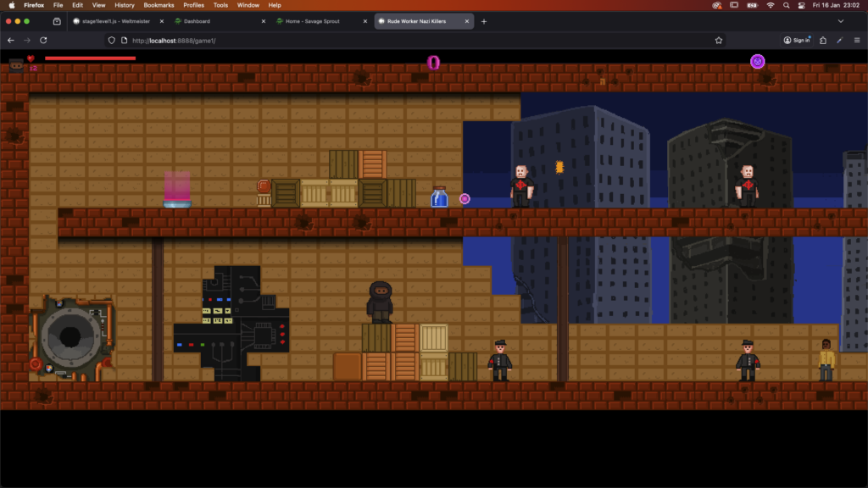Viewport: 868px width, 488px height.
Task: Bookmark this page with the star icon
Action: coord(719,40)
